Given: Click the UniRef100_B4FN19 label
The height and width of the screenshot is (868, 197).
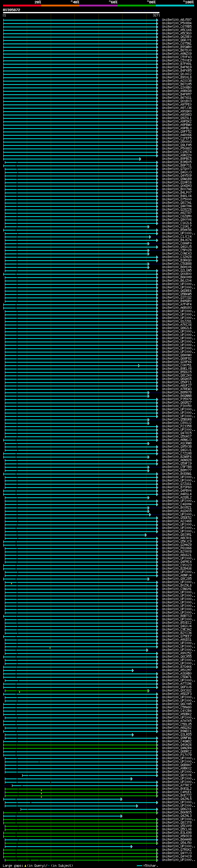Looking at the screenshot, I should coord(177,67).
